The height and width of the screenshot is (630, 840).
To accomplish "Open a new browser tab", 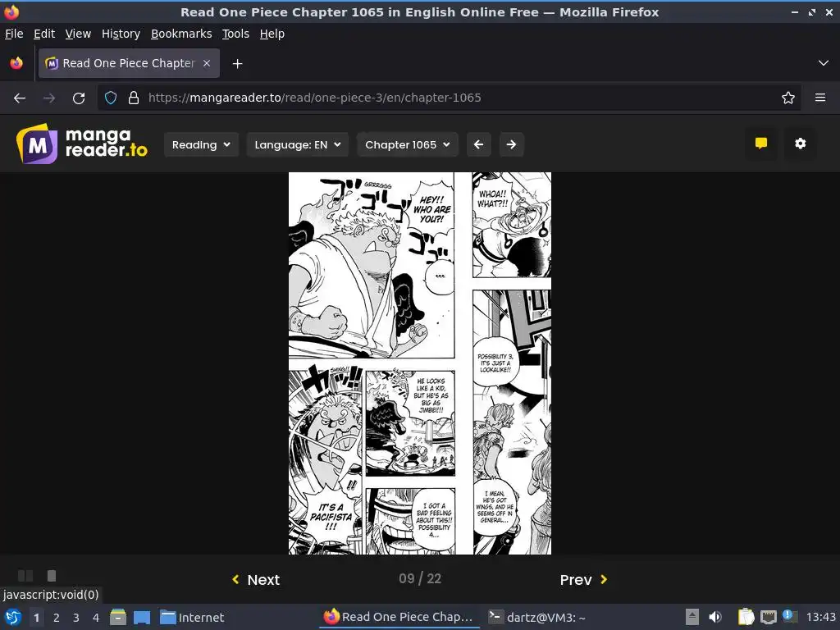I will (x=237, y=64).
